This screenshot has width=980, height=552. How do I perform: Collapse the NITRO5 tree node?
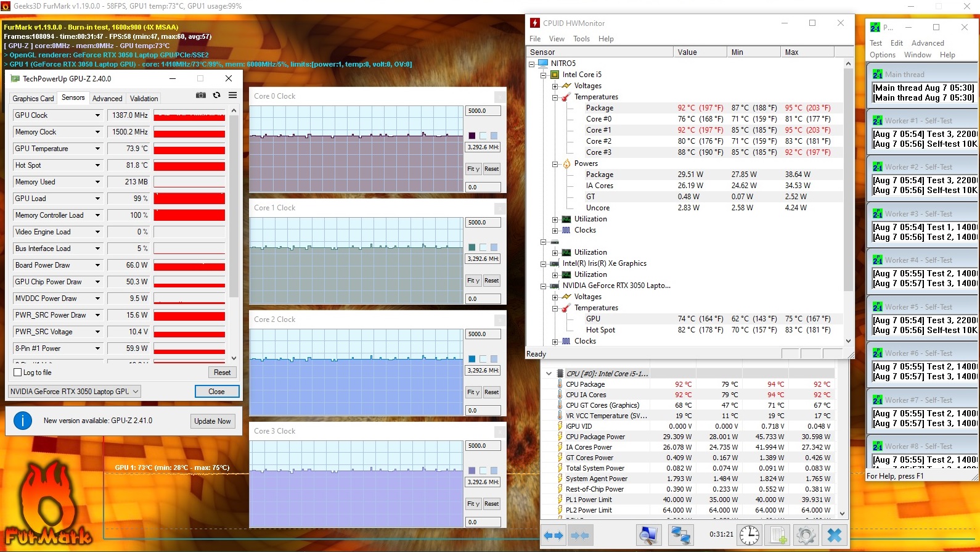532,64
